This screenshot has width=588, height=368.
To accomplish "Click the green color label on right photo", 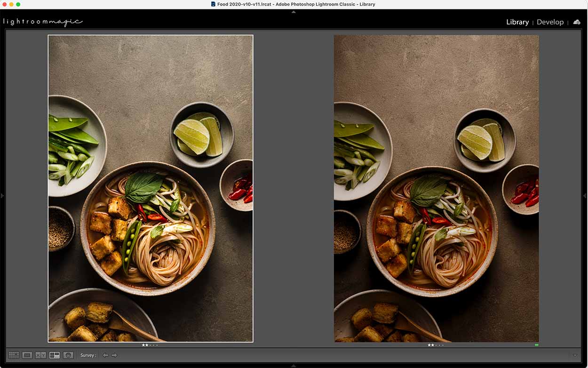I will click(x=537, y=345).
